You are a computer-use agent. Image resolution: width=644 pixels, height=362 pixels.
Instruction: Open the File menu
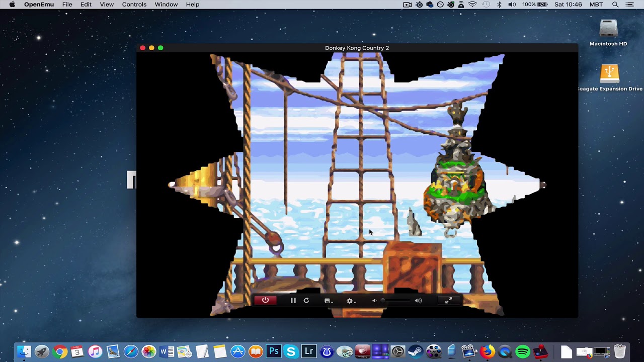tap(67, 5)
